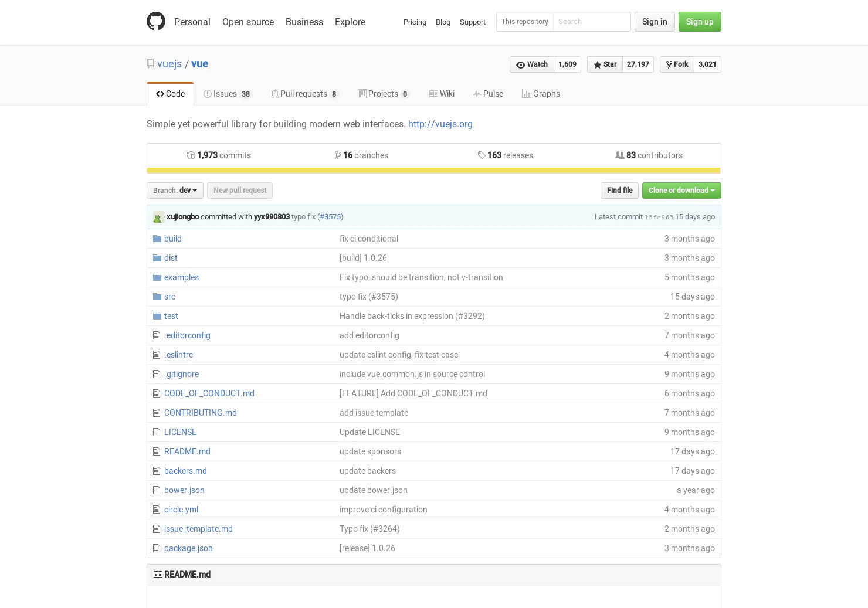Viewport: 868px width, 608px height.
Task: Click the yellow language statistics bar
Action: click(x=434, y=171)
